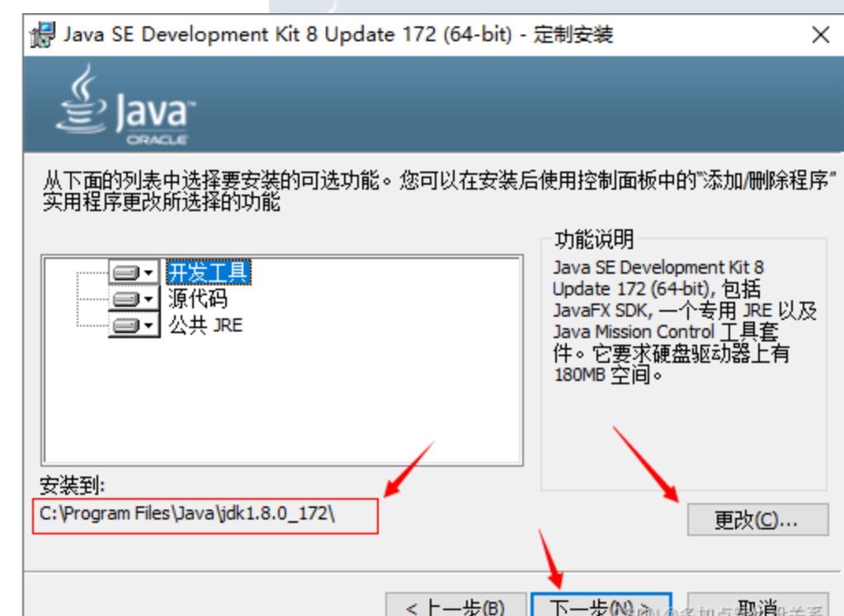844x616 pixels.
Task: Click the 功能说明 description text
Action: [684, 321]
